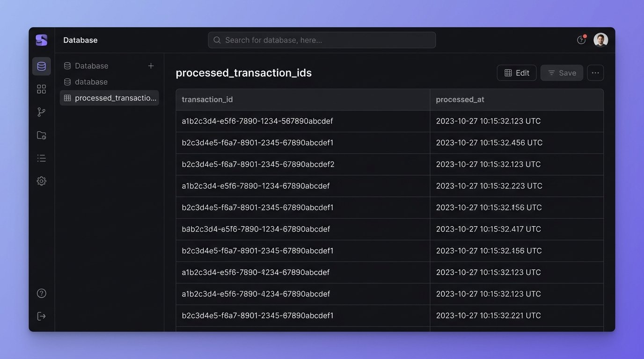Open the three-dot overflow menu
The width and height of the screenshot is (644, 359).
(x=595, y=72)
